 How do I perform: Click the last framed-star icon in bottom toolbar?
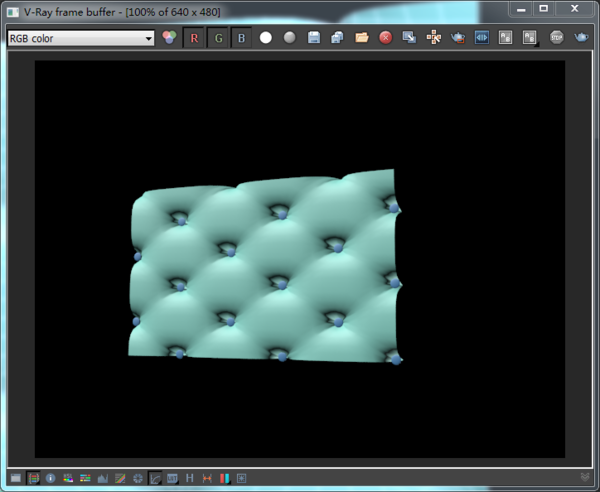click(241, 478)
